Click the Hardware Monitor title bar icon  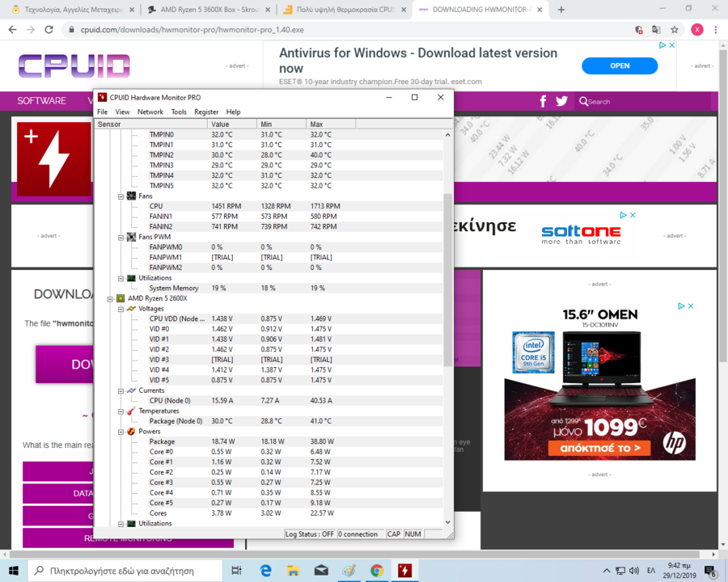pyautogui.click(x=102, y=97)
